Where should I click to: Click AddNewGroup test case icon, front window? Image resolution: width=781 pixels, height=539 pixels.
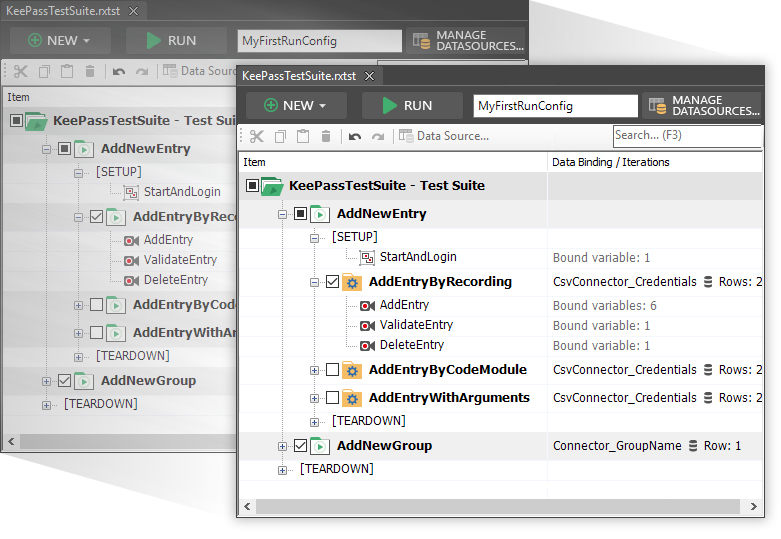point(320,446)
